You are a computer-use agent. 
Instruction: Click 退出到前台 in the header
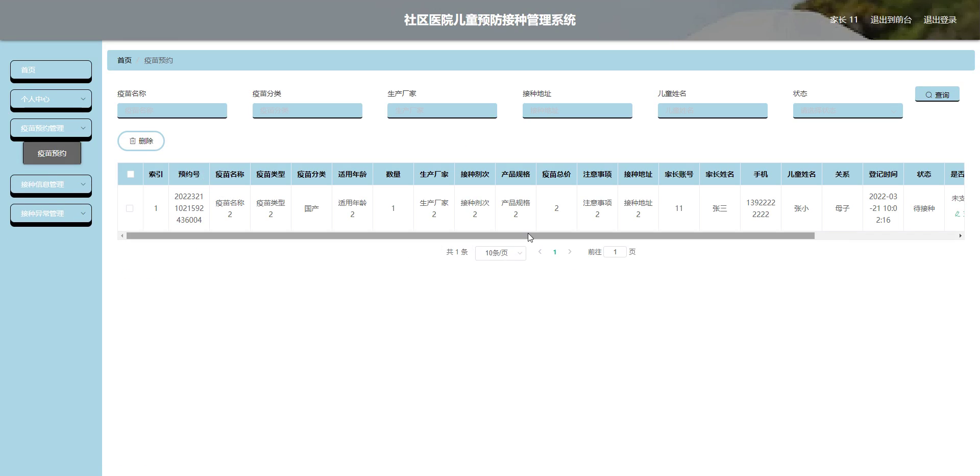891,20
